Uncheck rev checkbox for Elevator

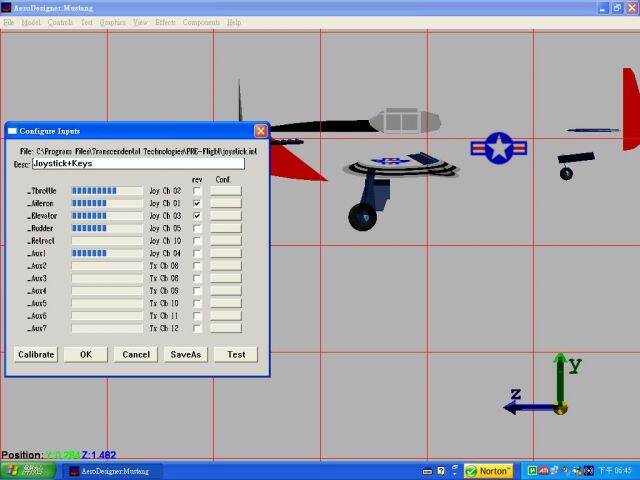[x=197, y=216]
